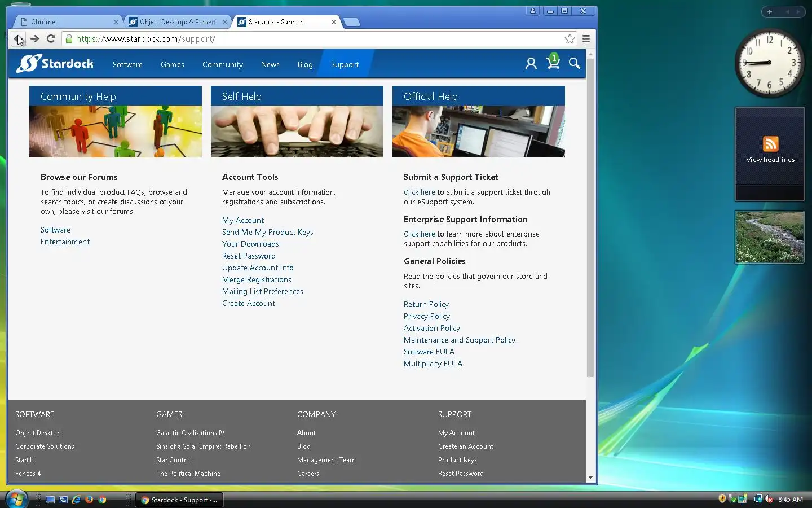Click the sidebar add gadget plus button

point(769,11)
